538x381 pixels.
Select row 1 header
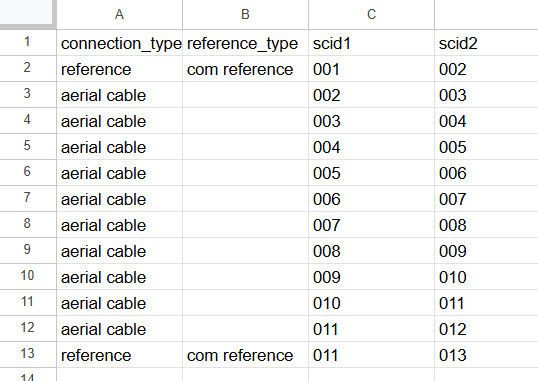(x=28, y=43)
